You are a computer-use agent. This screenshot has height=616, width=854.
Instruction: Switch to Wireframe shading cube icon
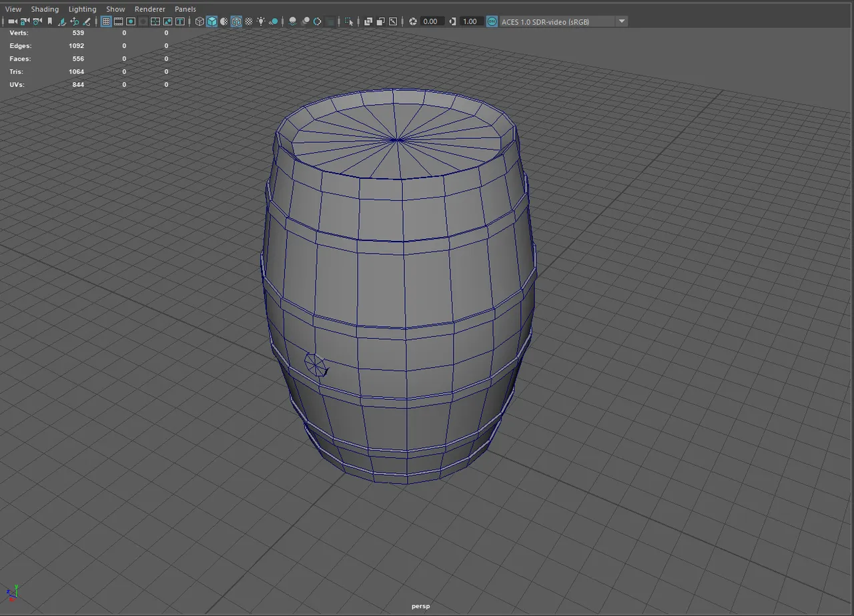click(x=199, y=21)
